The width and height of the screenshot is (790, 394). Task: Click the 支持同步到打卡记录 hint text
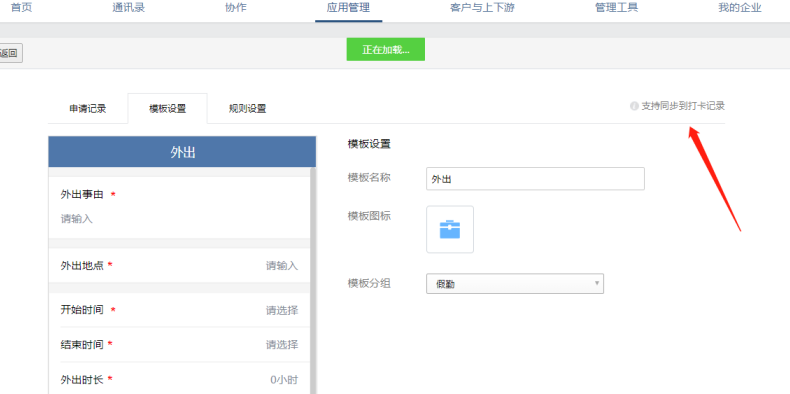pyautogui.click(x=683, y=106)
